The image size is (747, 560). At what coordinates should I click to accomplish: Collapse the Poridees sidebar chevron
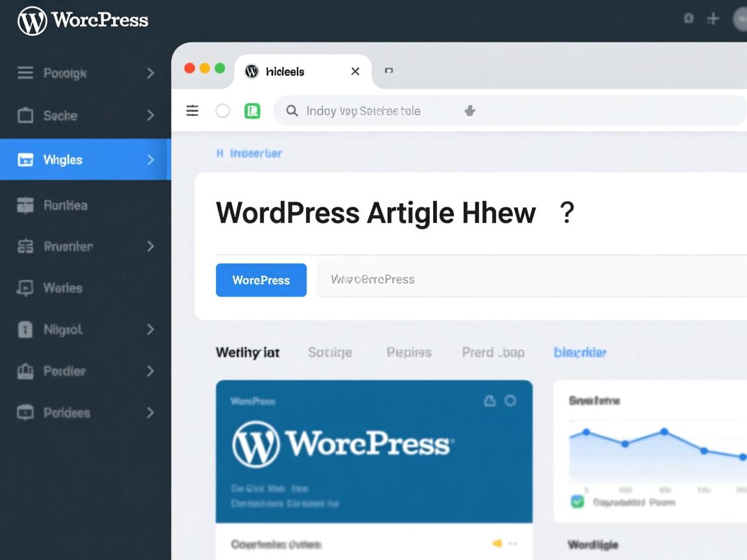150,412
